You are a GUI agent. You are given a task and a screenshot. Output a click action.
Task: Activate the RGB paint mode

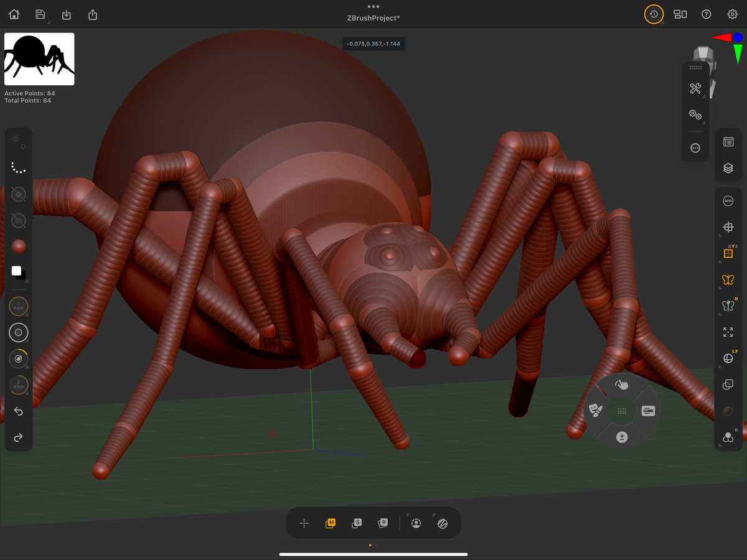point(18,306)
